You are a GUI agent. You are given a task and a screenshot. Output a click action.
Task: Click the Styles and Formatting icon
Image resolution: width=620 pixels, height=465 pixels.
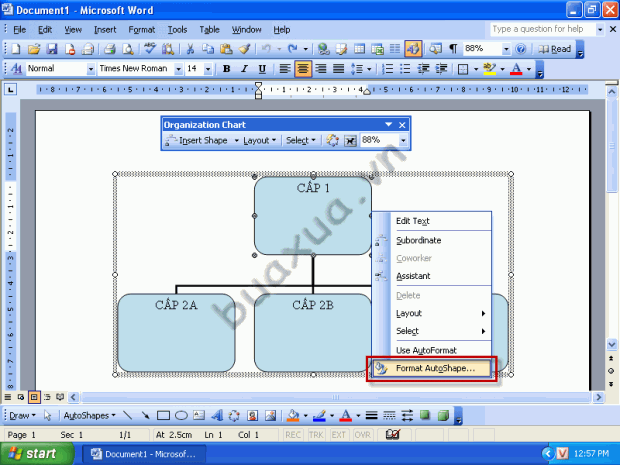coord(16,69)
